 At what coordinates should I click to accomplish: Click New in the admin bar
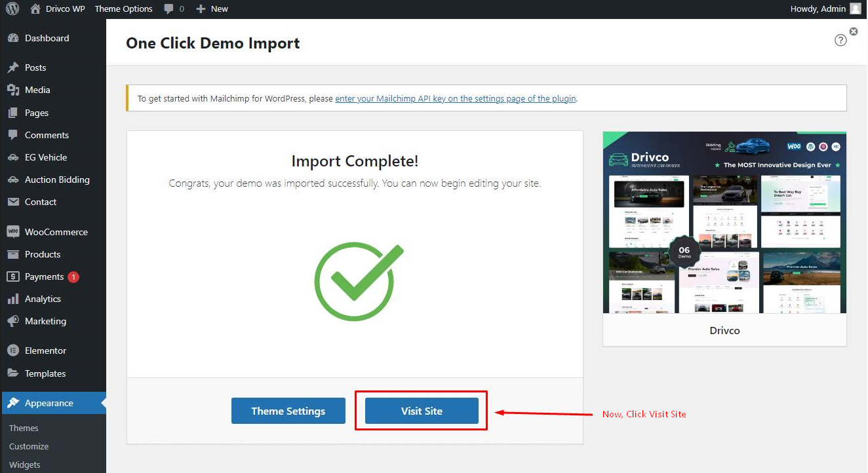coord(220,9)
